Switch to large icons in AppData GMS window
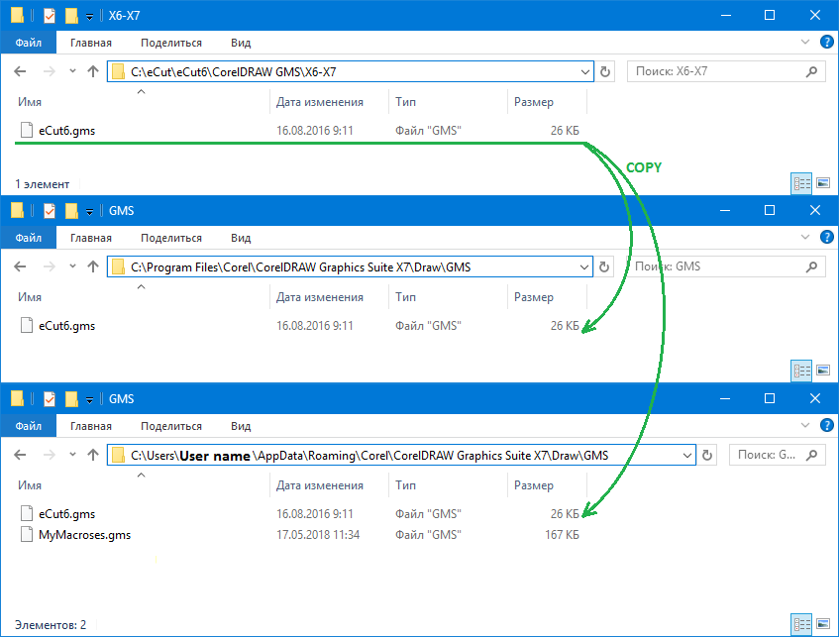The height and width of the screenshot is (638, 840). click(x=823, y=624)
